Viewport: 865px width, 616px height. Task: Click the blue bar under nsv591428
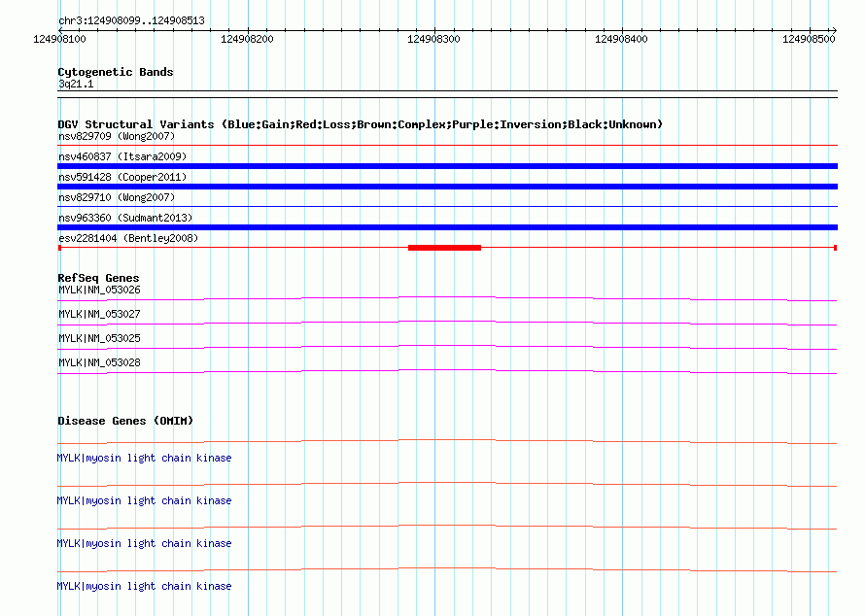(447, 187)
